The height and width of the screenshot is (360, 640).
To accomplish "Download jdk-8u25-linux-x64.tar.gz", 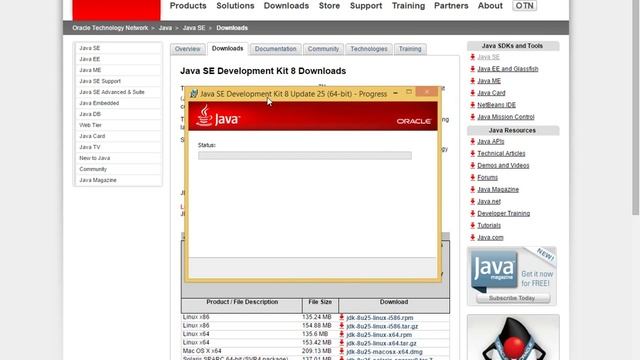I will [382, 343].
